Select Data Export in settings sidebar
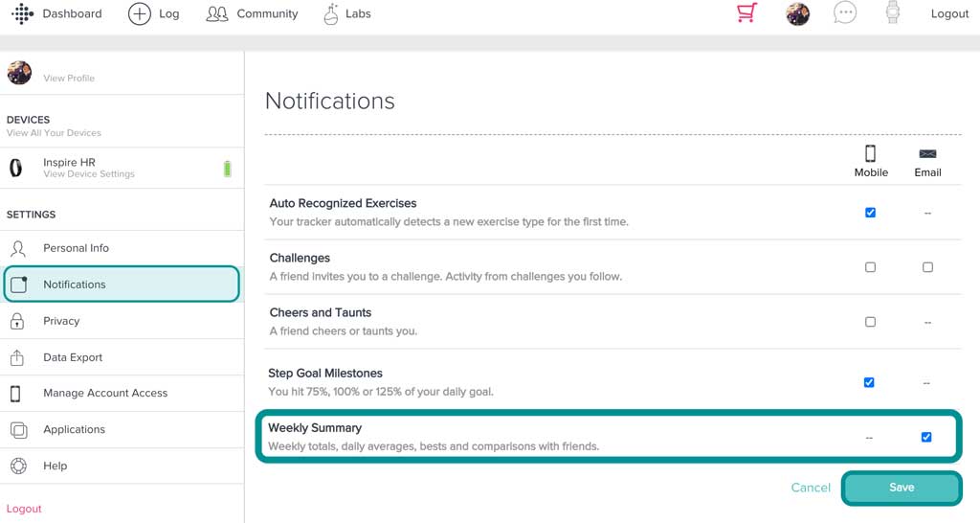Image resolution: width=980 pixels, height=523 pixels. [73, 357]
